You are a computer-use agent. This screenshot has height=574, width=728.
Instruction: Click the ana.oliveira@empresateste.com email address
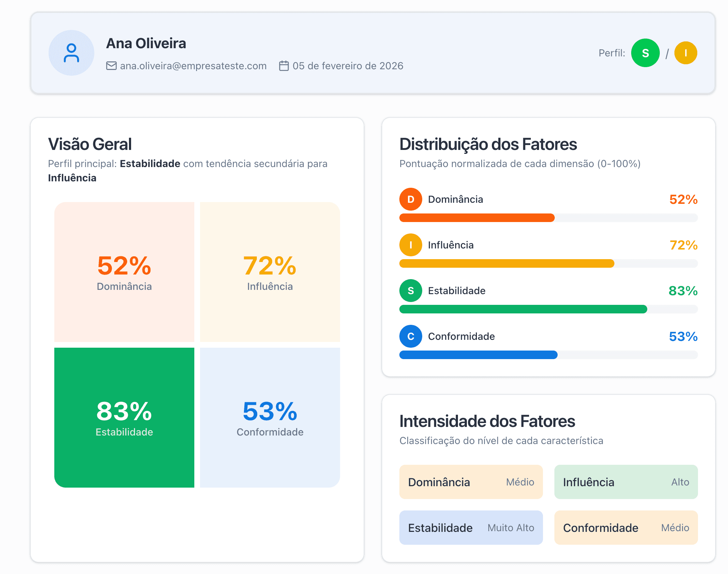(x=193, y=66)
